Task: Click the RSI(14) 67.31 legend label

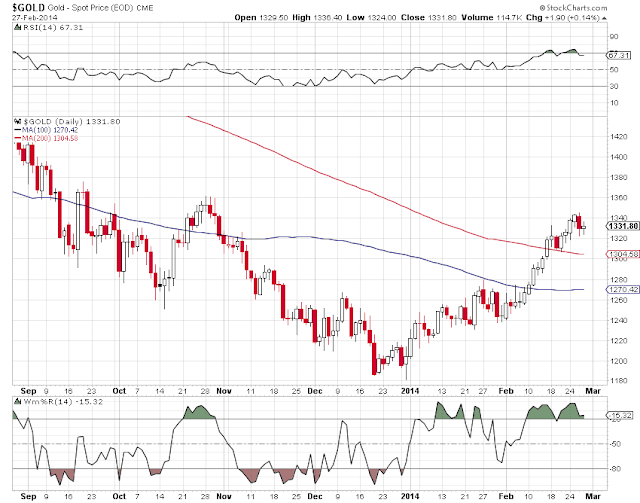Action: (53, 27)
